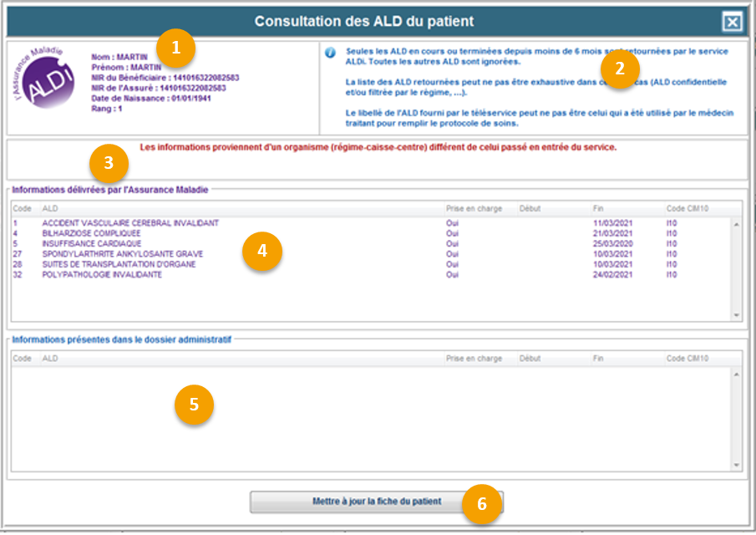Select the POLYPATHOLOGIE INVALIDANTE row
The image size is (756, 535).
click(x=102, y=274)
